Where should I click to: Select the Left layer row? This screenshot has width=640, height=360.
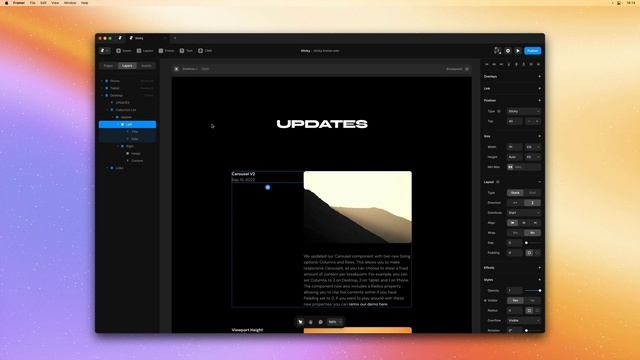pos(127,124)
